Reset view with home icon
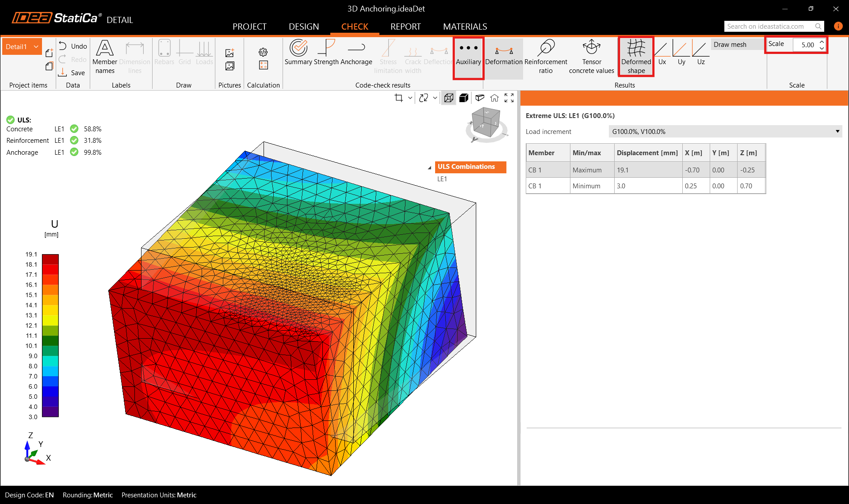 point(494,98)
